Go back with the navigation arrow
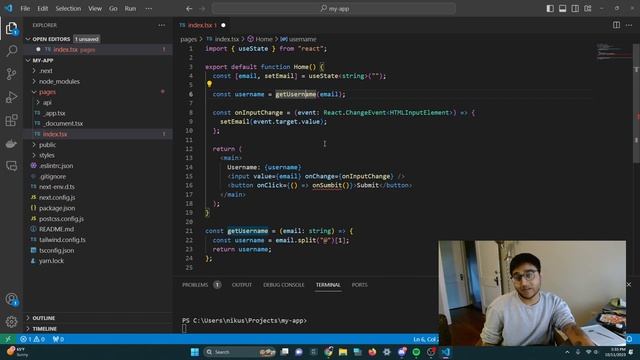 click(x=189, y=9)
